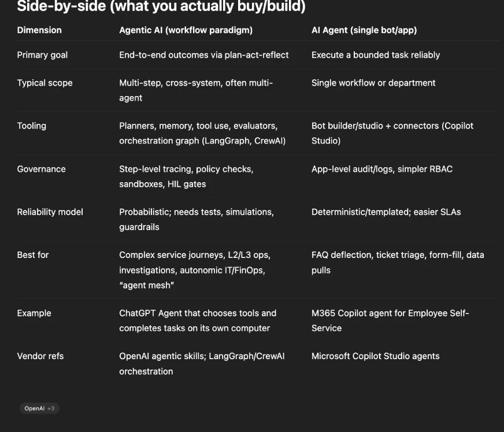Image resolution: width=504 pixels, height=432 pixels.
Task: Click the 'Execute a bounded task reliably' cell
Action: (375, 55)
